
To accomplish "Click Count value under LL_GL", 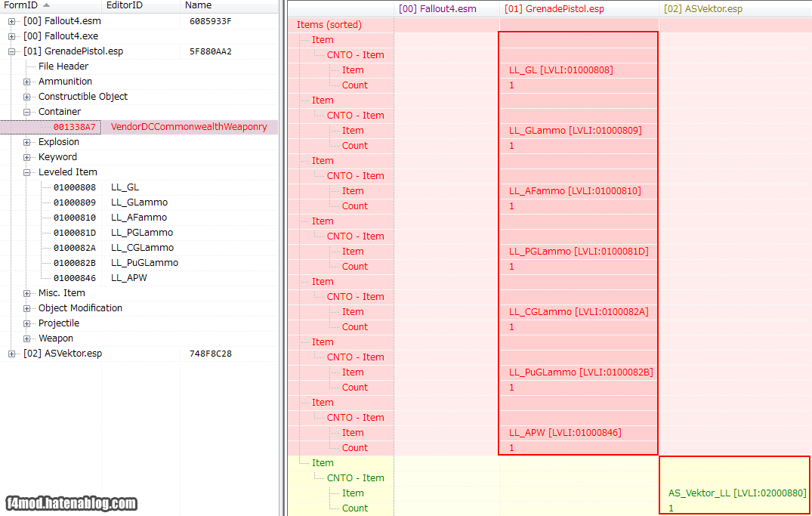I will click(x=511, y=85).
